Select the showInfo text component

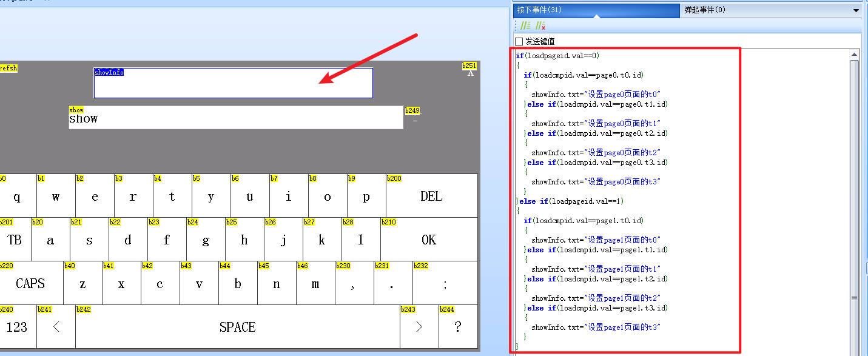pyautogui.click(x=233, y=83)
